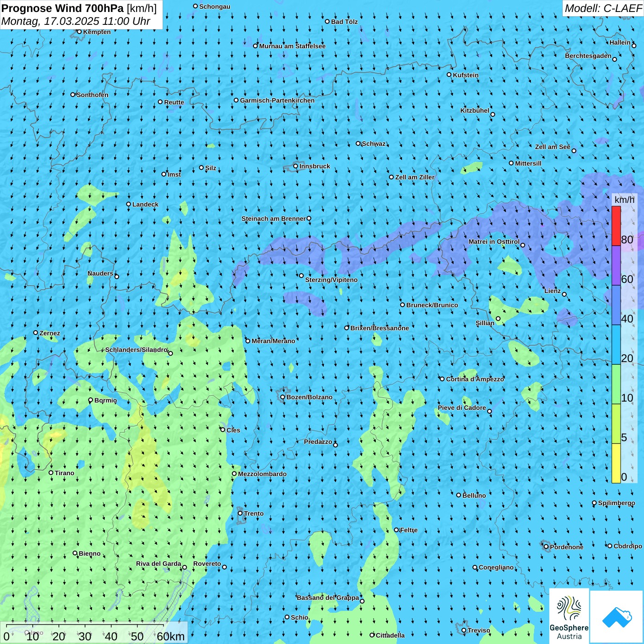The height and width of the screenshot is (644, 644).
Task: Click the 'Garmisch-Partenkirchen' label
Action: pyautogui.click(x=277, y=100)
